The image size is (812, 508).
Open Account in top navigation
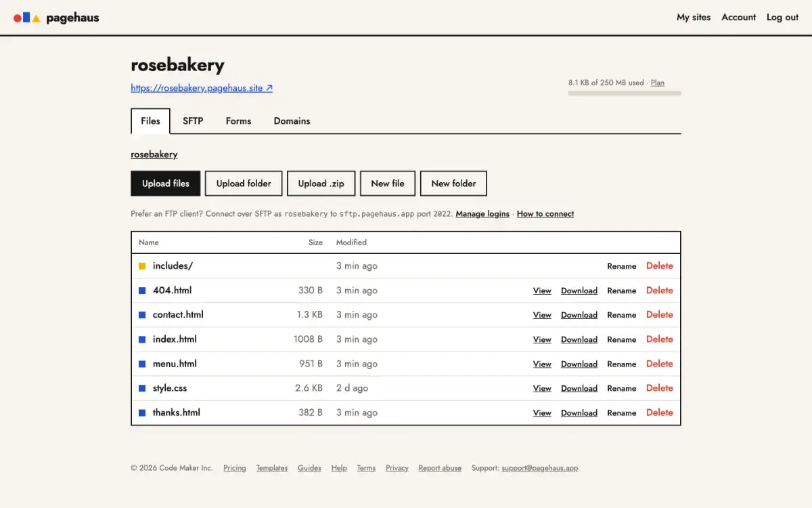pyautogui.click(x=738, y=18)
